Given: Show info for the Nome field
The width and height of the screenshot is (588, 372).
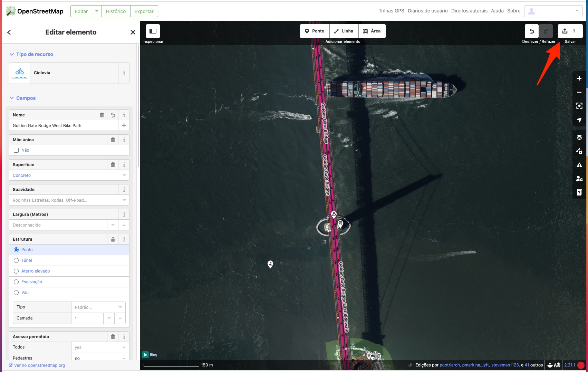Looking at the screenshot, I should 124,115.
